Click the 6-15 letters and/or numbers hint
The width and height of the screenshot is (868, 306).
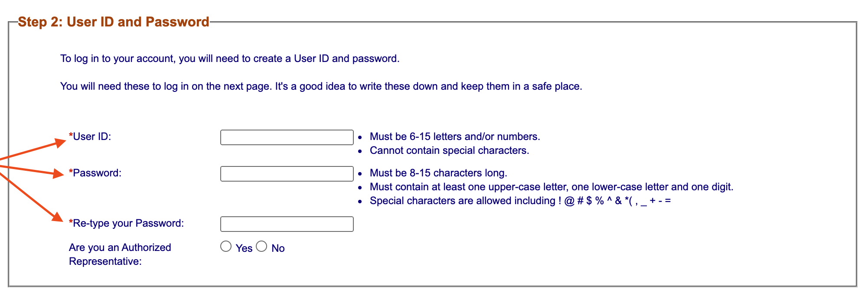point(454,137)
